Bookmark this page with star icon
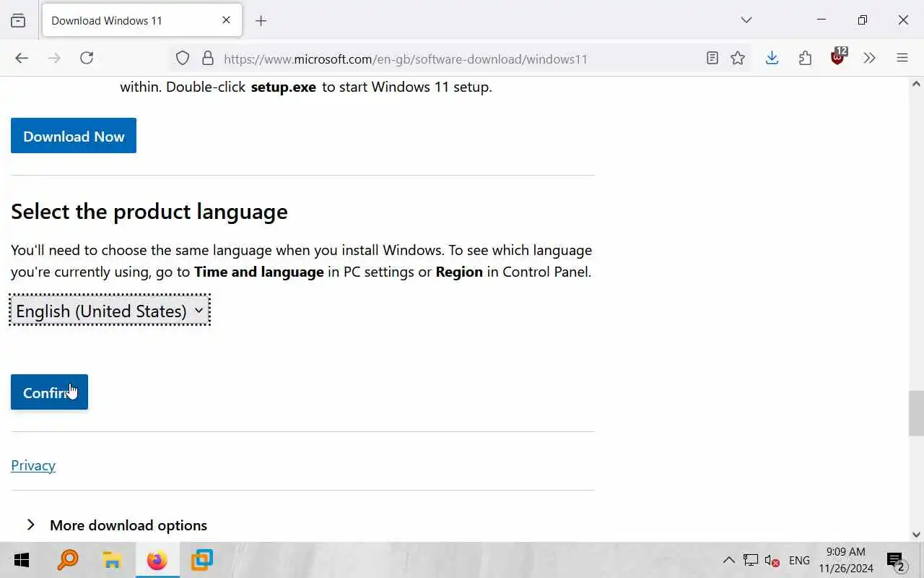Screen dimensions: 924x578 coord(738,59)
